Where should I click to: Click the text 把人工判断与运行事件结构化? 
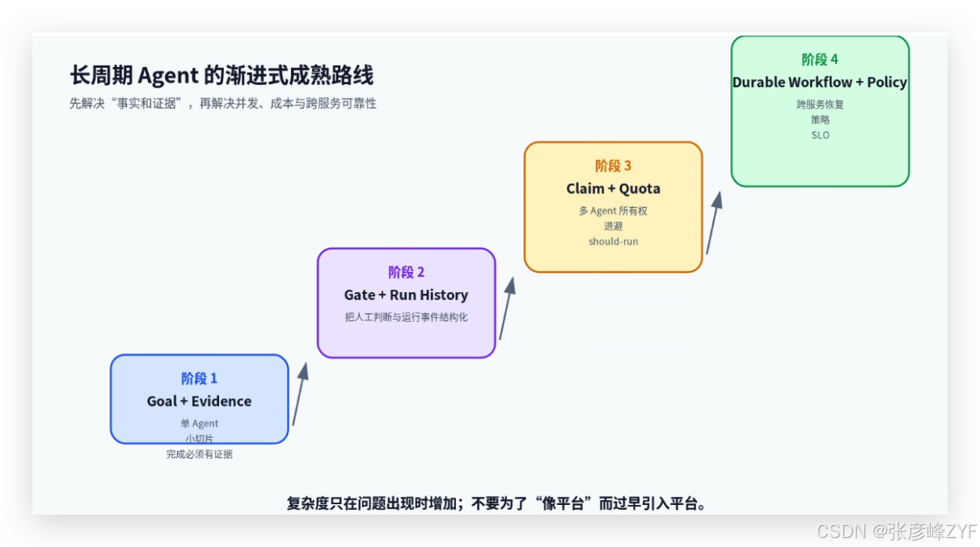coord(406,317)
